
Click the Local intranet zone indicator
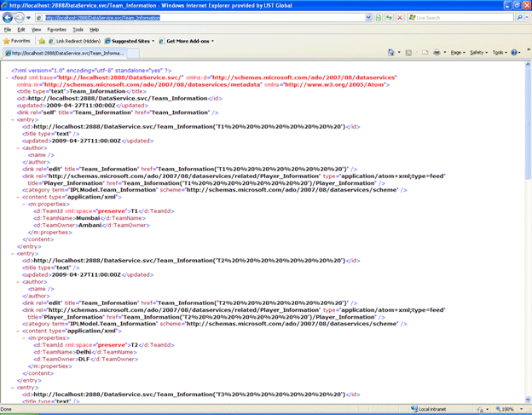429,409
